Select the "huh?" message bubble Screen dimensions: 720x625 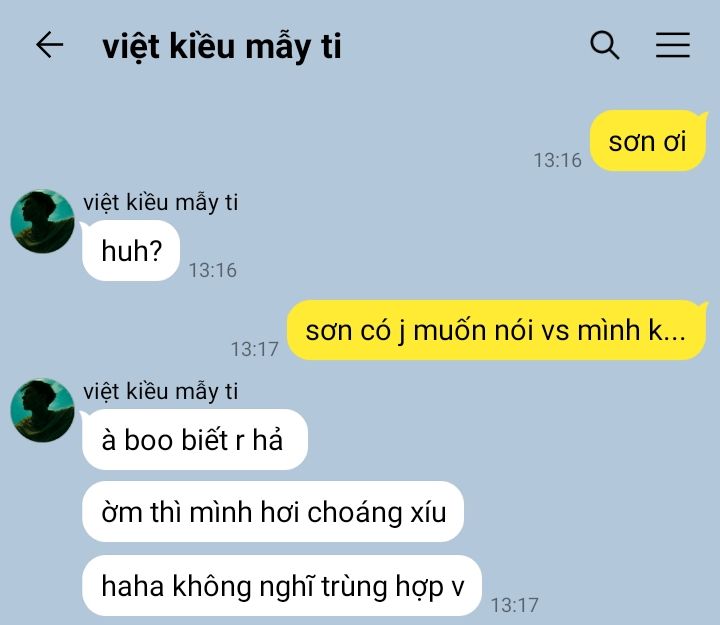(x=131, y=251)
